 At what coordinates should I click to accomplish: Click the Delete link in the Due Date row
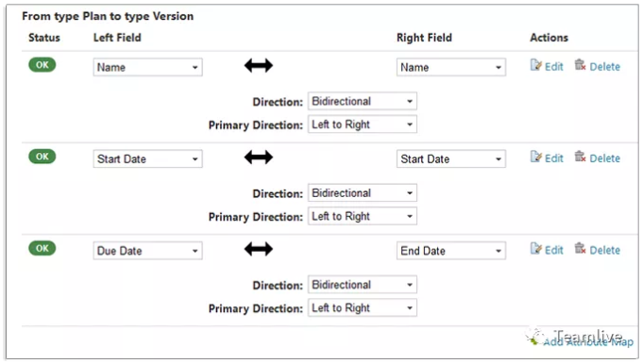pyautogui.click(x=605, y=250)
